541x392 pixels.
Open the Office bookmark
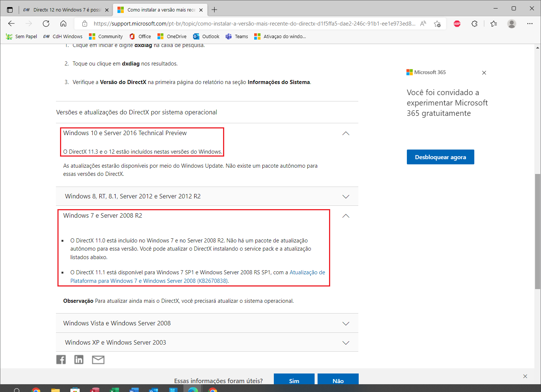coord(140,37)
